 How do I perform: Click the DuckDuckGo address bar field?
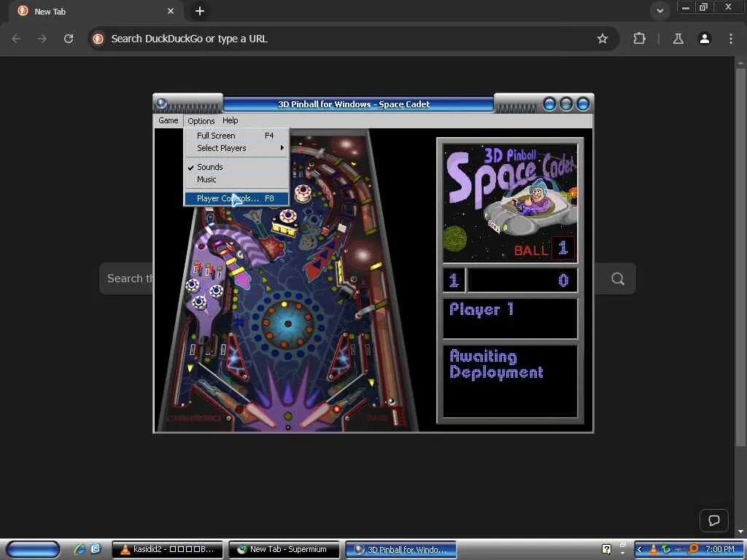pos(352,39)
